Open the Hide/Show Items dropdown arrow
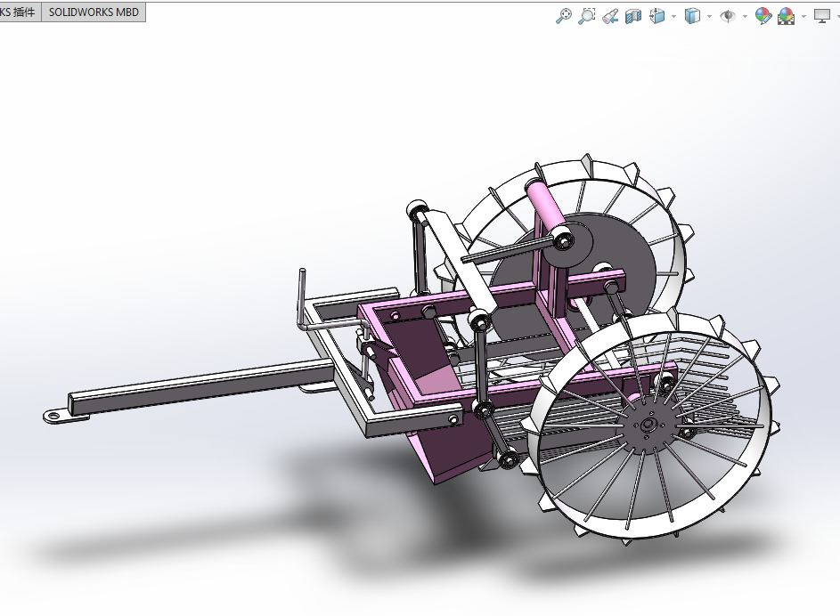Image resolution: width=840 pixels, height=616 pixels. point(745,17)
